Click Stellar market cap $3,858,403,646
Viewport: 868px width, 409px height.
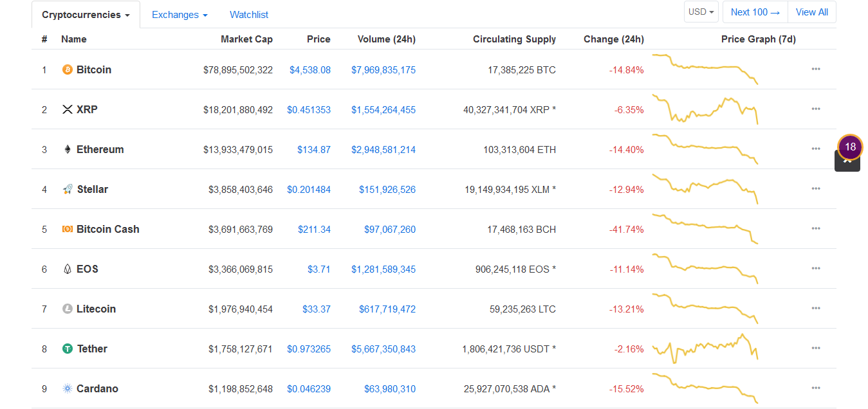[241, 189]
